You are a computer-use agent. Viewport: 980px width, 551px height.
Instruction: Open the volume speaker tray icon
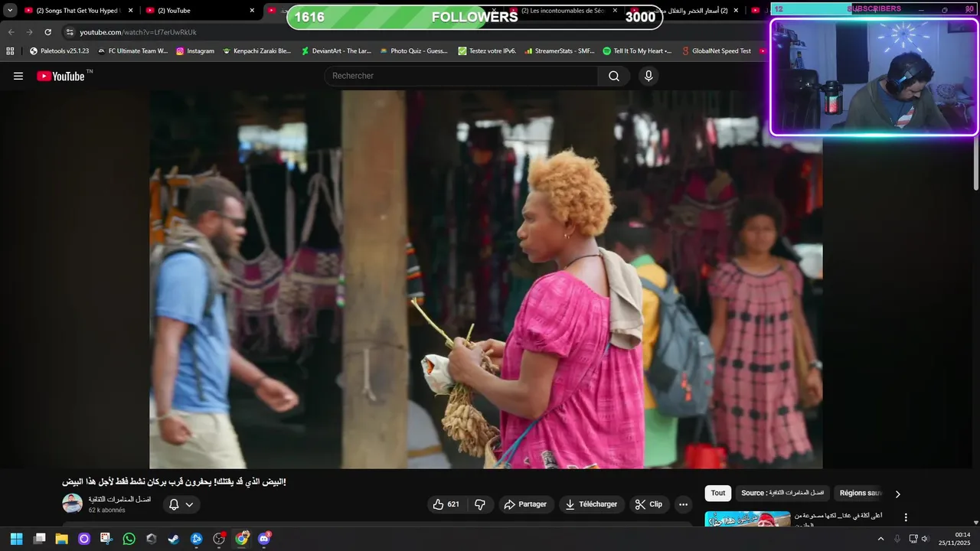pyautogui.click(x=926, y=539)
